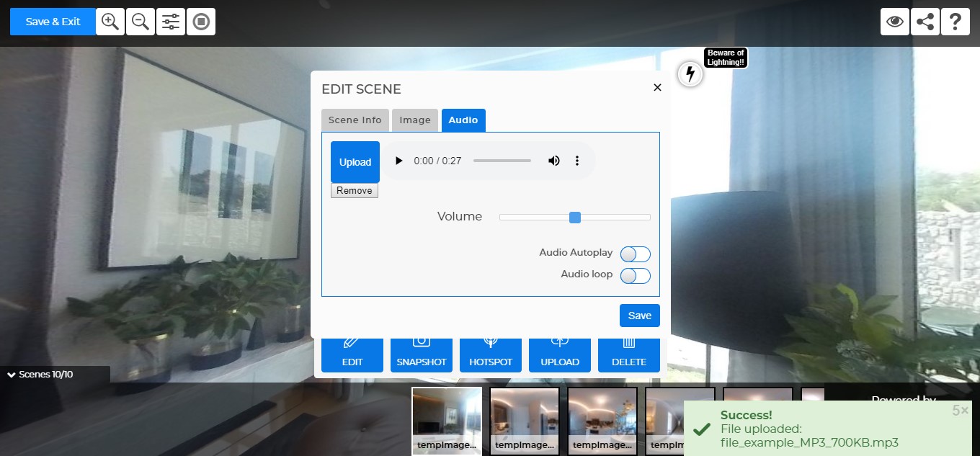Click the UPLOAD cloud button below dialog
Image resolution: width=980 pixels, height=456 pixels.
[560, 355]
